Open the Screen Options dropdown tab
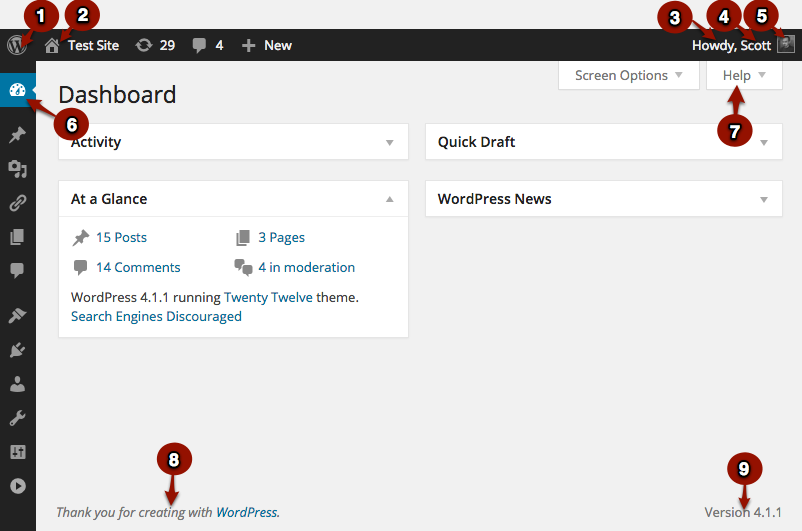Screen dimensions: 802x531 pos(629,76)
